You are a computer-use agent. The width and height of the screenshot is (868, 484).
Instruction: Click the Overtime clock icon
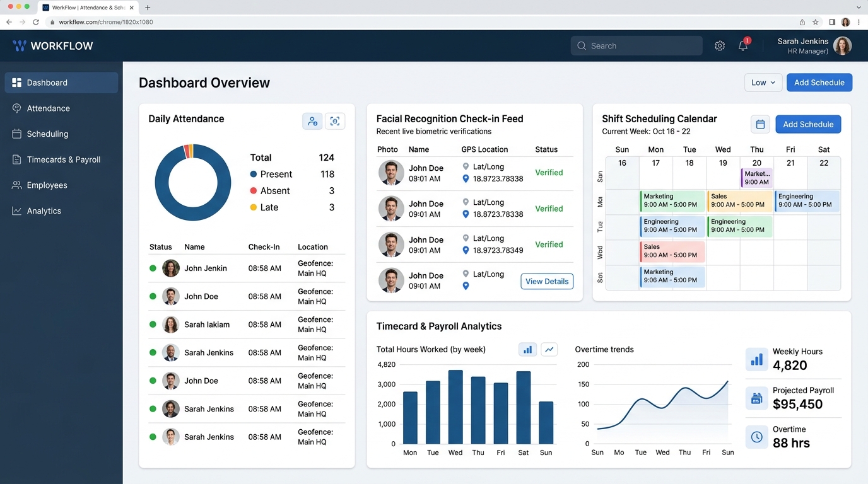pyautogui.click(x=757, y=437)
